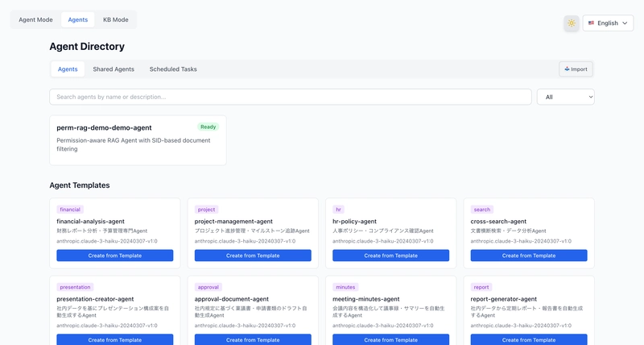Open the Shared Agents tab

click(x=114, y=69)
